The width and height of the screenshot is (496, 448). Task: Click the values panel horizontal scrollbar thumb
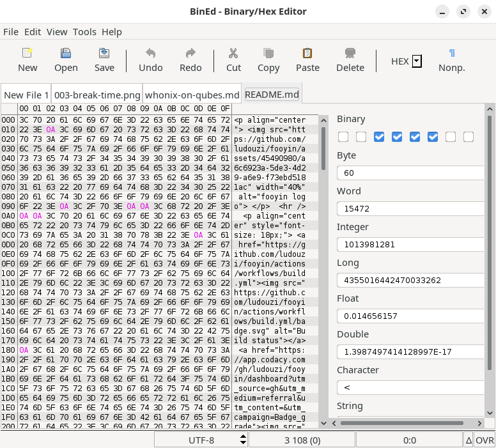[402, 423]
